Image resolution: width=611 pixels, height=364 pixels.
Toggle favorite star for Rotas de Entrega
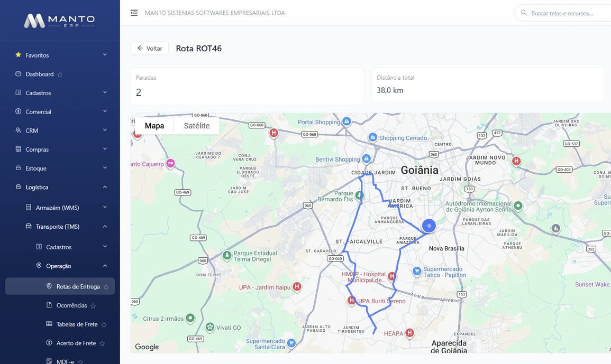(x=106, y=287)
